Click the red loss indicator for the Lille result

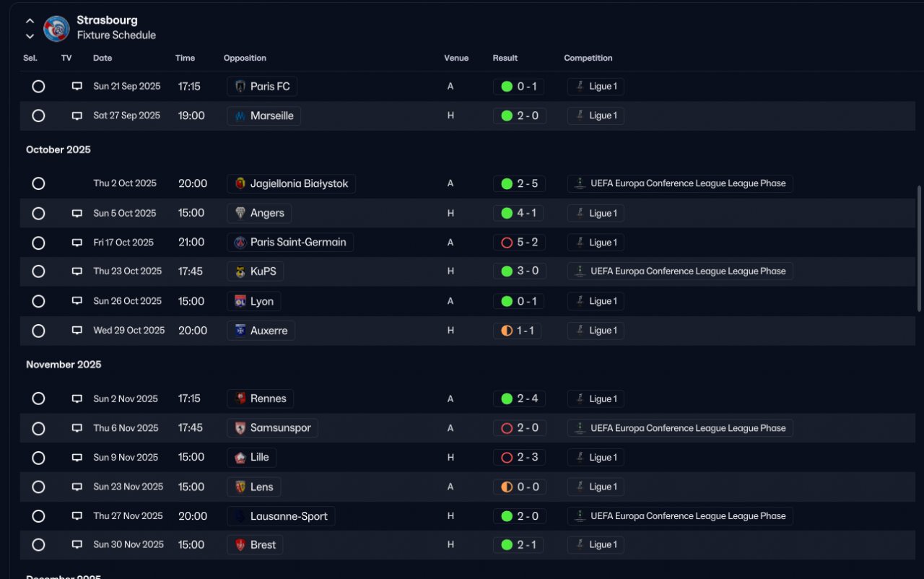coord(507,458)
